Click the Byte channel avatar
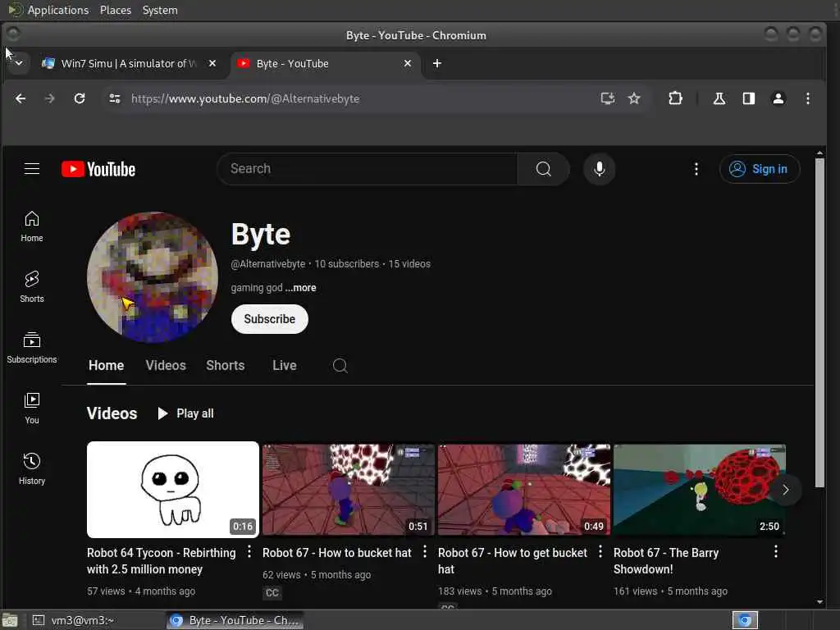The width and height of the screenshot is (840, 630). [152, 277]
